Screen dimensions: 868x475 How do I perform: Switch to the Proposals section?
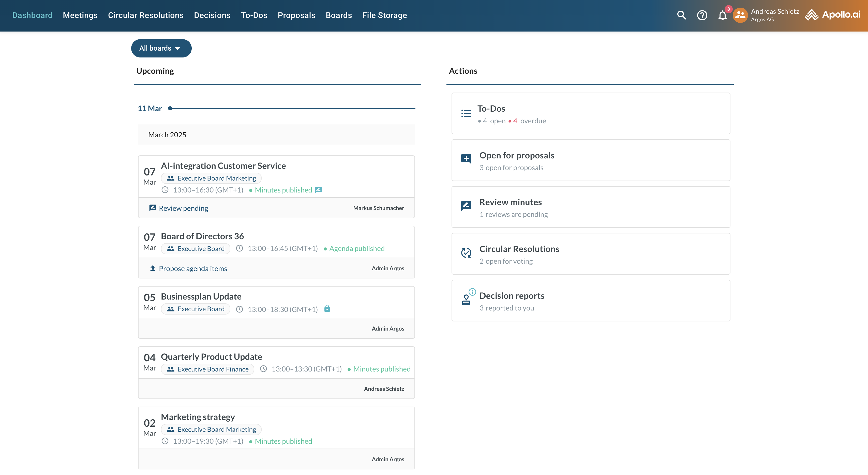pos(296,15)
